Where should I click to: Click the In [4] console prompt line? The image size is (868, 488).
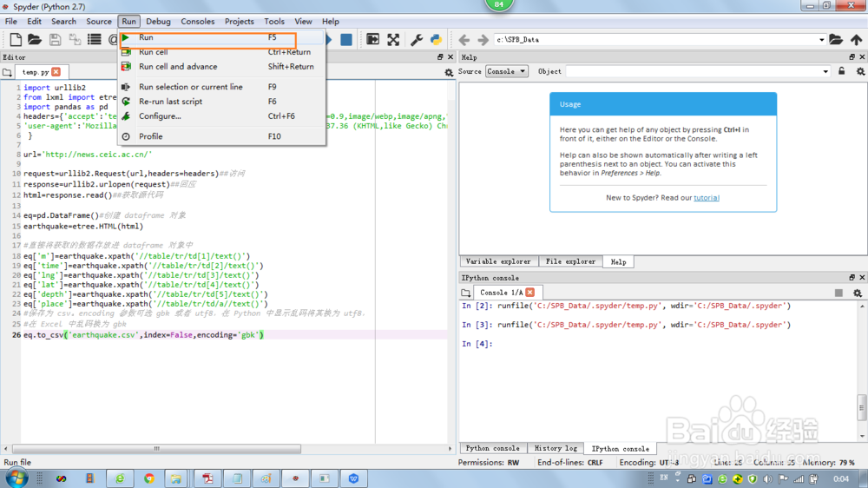[x=477, y=344]
